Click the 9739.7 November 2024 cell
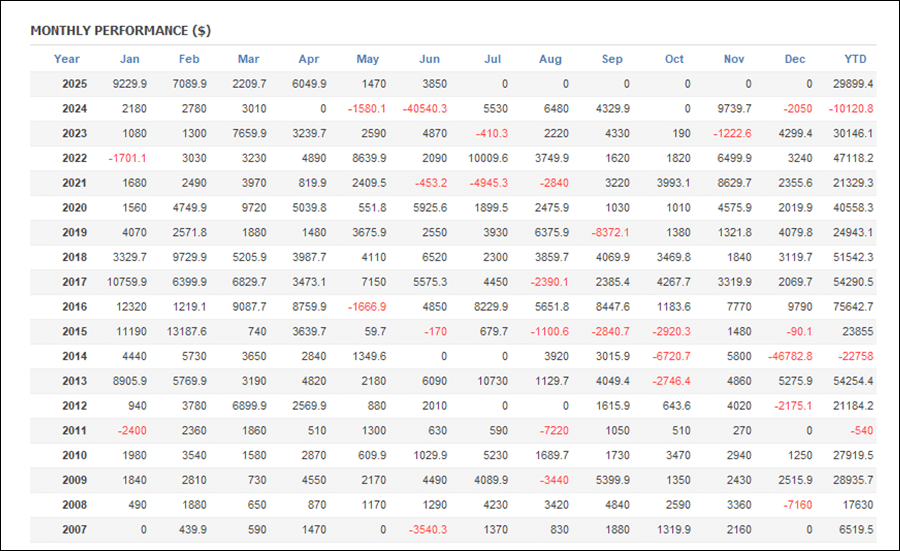 734,108
